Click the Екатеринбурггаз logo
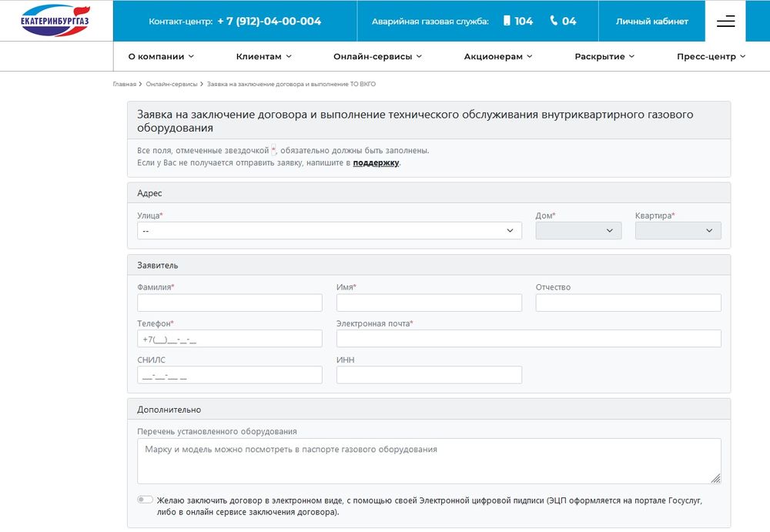The height and width of the screenshot is (532, 770). click(55, 20)
